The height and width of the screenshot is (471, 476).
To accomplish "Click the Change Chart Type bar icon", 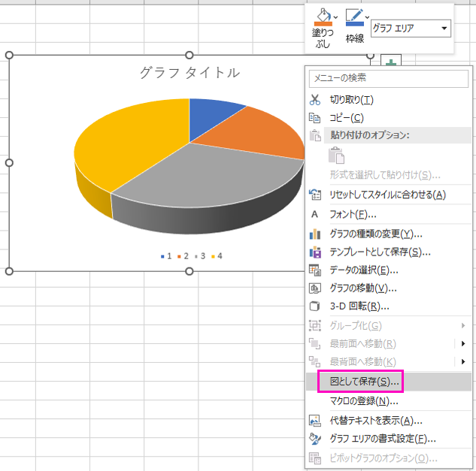I will (x=315, y=234).
